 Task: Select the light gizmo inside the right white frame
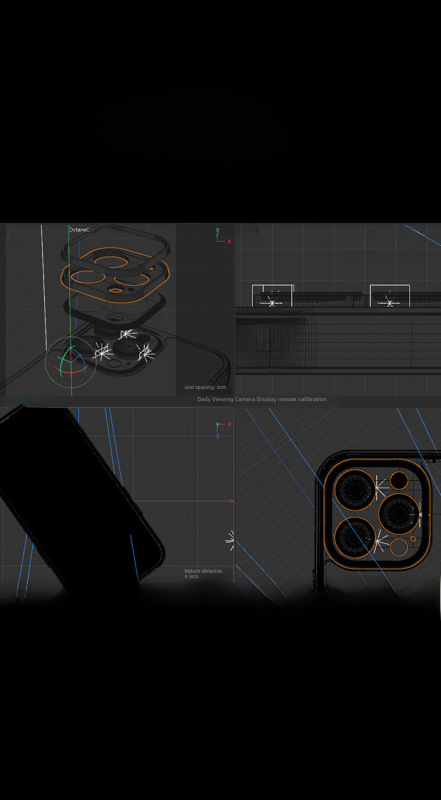click(x=390, y=301)
